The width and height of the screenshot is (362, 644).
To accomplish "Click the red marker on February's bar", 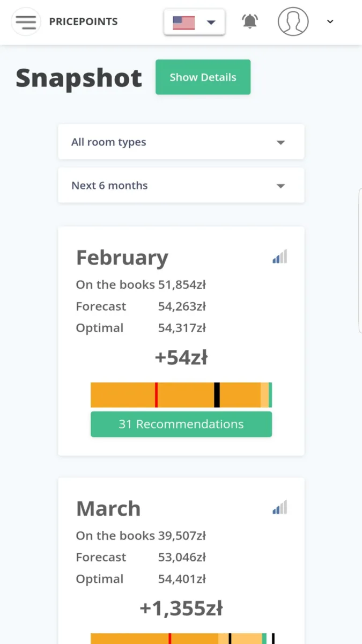I will (x=156, y=395).
